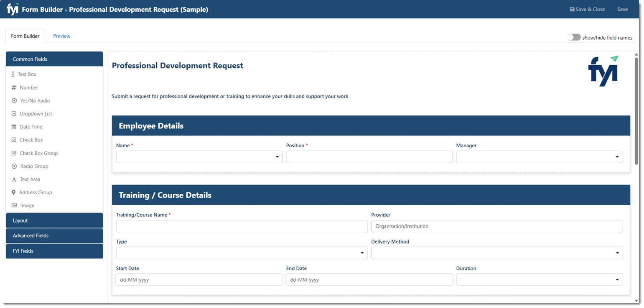Viewport: 644px width, 308px height.
Task: Click the Provider input field
Action: pyautogui.click(x=497, y=226)
